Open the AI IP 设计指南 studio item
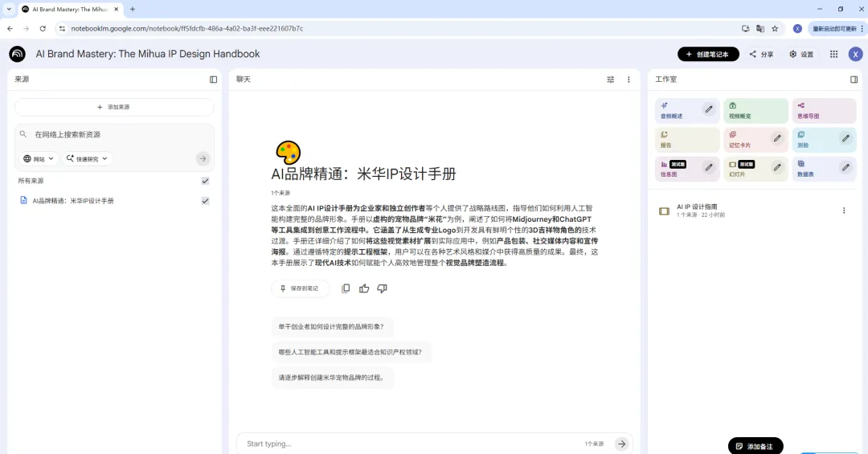Screen dimensions: 868x454 click(750, 211)
